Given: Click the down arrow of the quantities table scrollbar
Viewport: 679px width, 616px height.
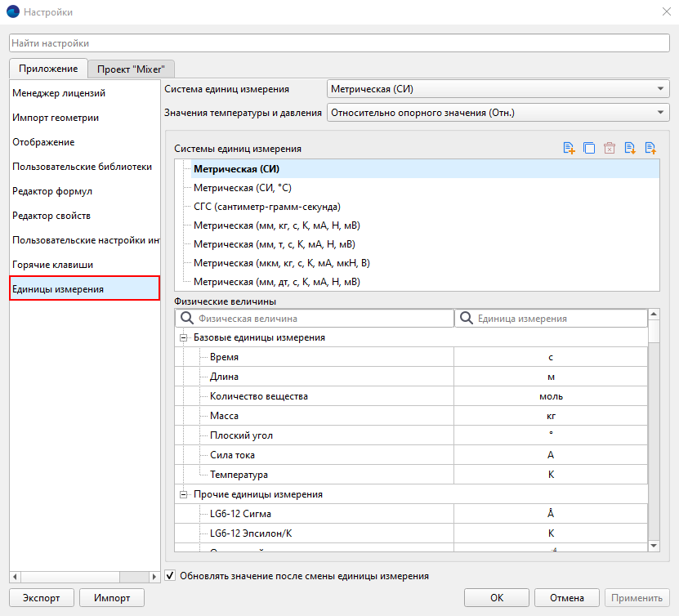Looking at the screenshot, I should coord(654,545).
